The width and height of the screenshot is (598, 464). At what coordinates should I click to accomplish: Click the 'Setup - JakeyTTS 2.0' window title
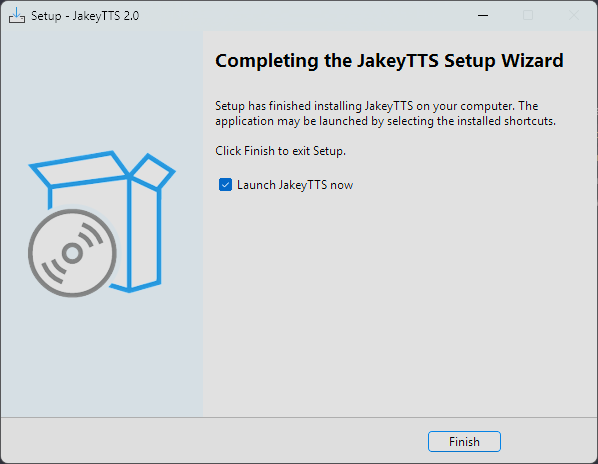click(85, 16)
